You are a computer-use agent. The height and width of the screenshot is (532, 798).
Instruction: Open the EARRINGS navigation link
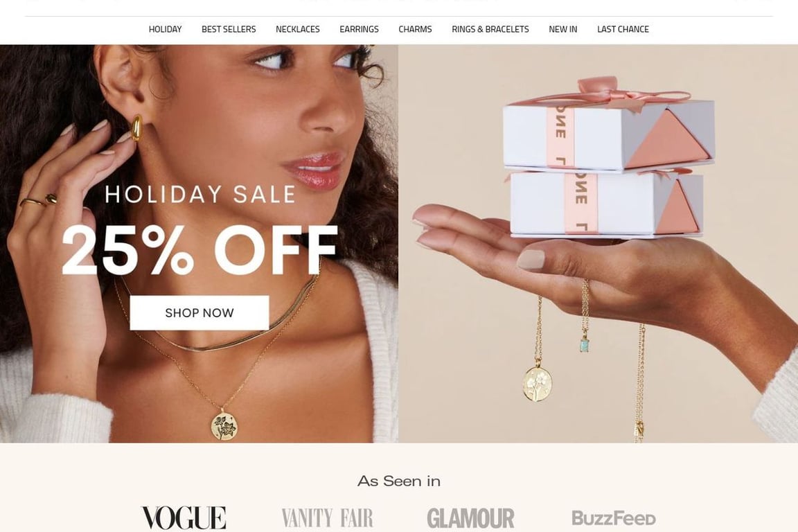coord(359,29)
